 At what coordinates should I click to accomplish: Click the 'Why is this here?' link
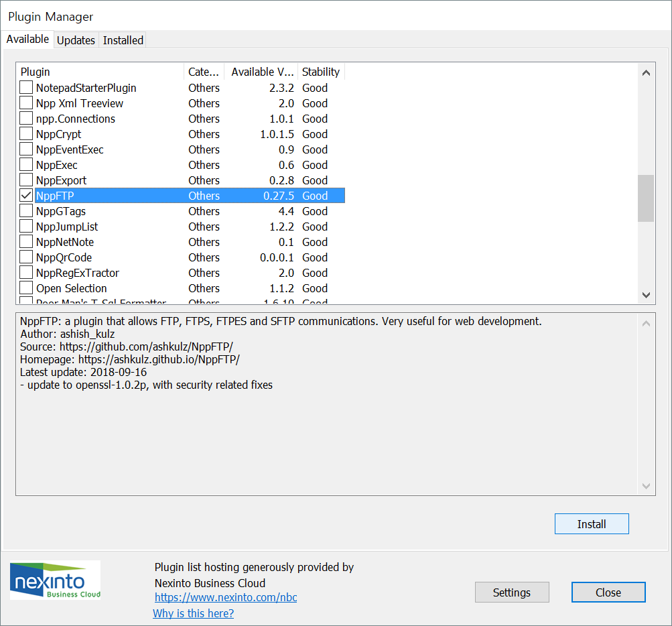coord(193,613)
